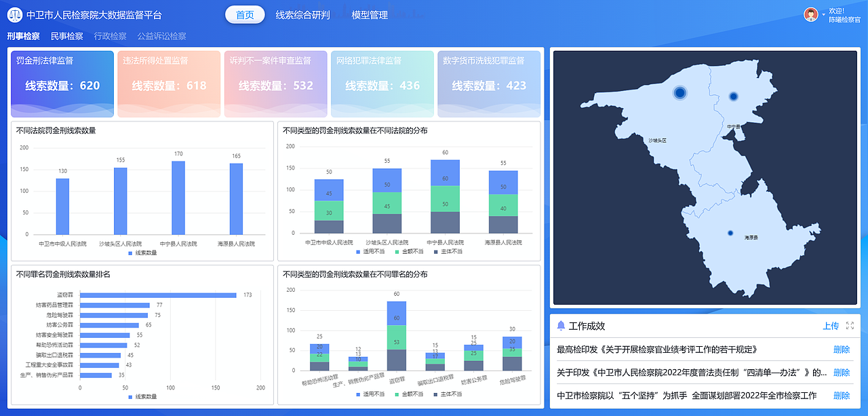868x416 pixels.
Task: Toggle the 适用不当 legend in the stacked chart
Action: [x=368, y=252]
